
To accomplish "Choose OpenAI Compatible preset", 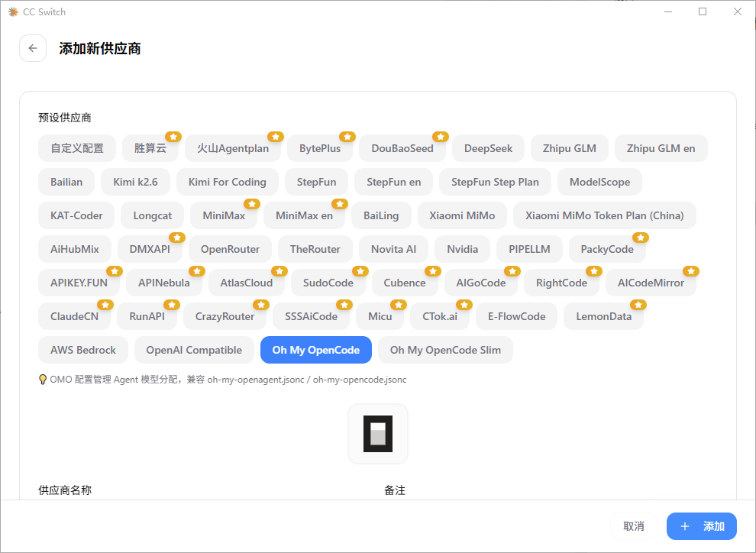I will click(194, 350).
